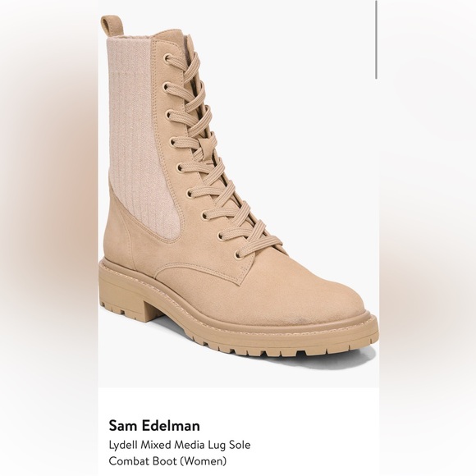476x476 pixels.
Task: Click the bottom lace eyelet near the toe
Action: click(238, 254)
